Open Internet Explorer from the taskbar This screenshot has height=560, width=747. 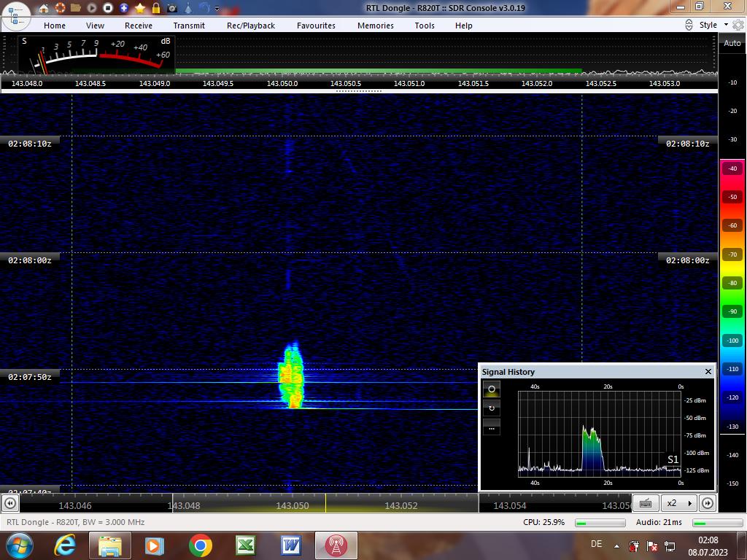(x=65, y=545)
